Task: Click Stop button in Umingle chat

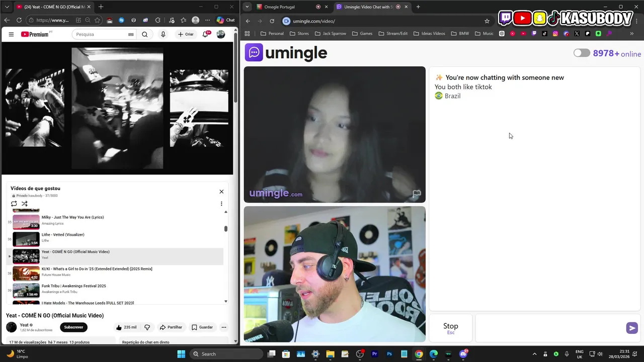Action: point(450,328)
